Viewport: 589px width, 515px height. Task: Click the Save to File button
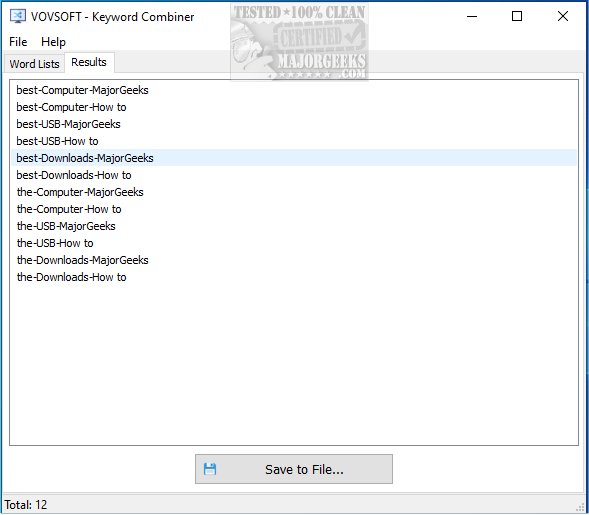tap(294, 469)
